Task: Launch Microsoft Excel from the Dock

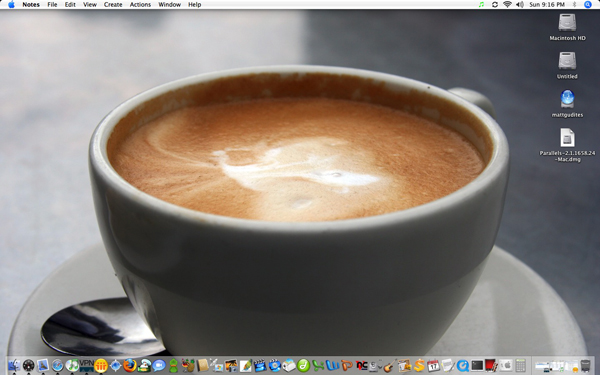Action: click(x=318, y=365)
